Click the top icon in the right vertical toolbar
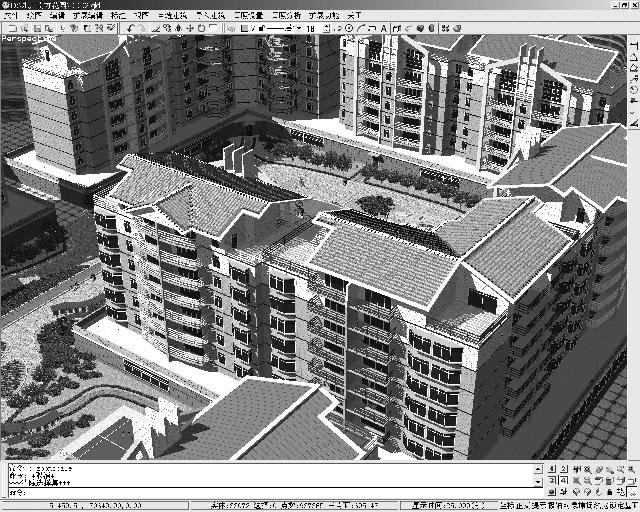Screen dimensions: 640x512 [x=634, y=44]
